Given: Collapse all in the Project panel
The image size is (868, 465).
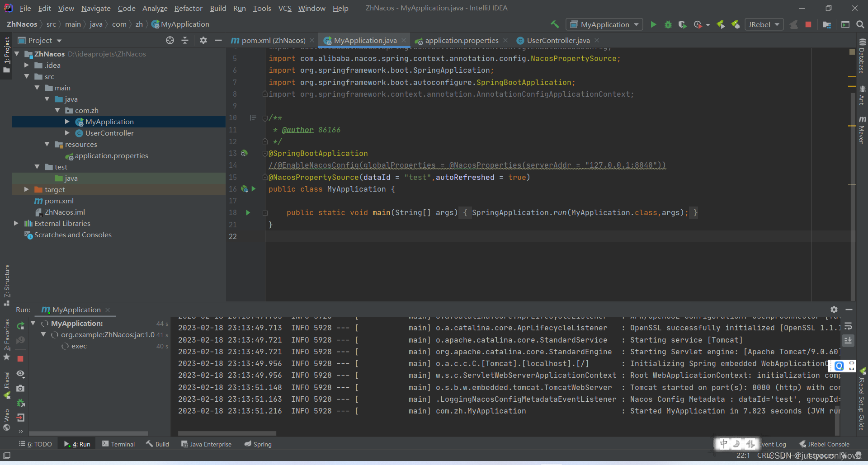Looking at the screenshot, I should pyautogui.click(x=185, y=40).
